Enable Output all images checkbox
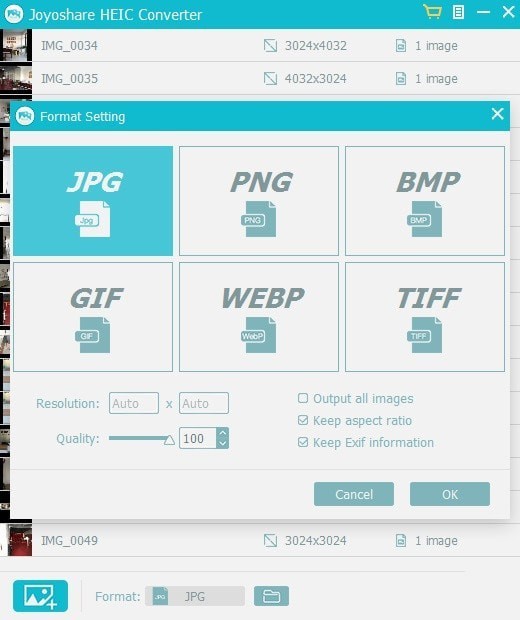Viewport: 520px width, 620px height. pos(303,398)
